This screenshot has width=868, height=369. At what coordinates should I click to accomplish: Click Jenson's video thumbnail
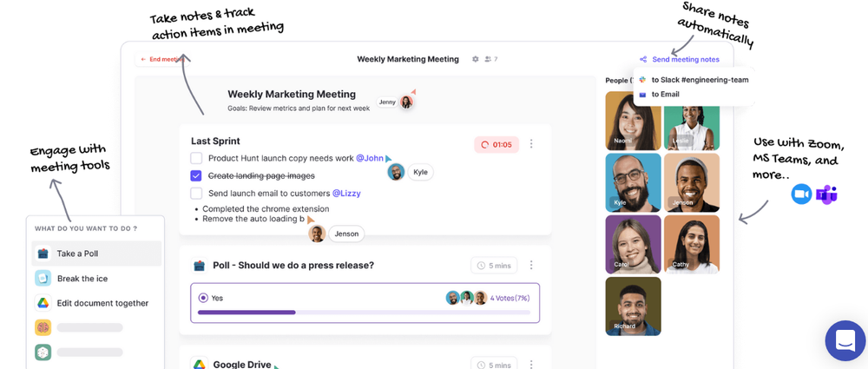coord(692,183)
